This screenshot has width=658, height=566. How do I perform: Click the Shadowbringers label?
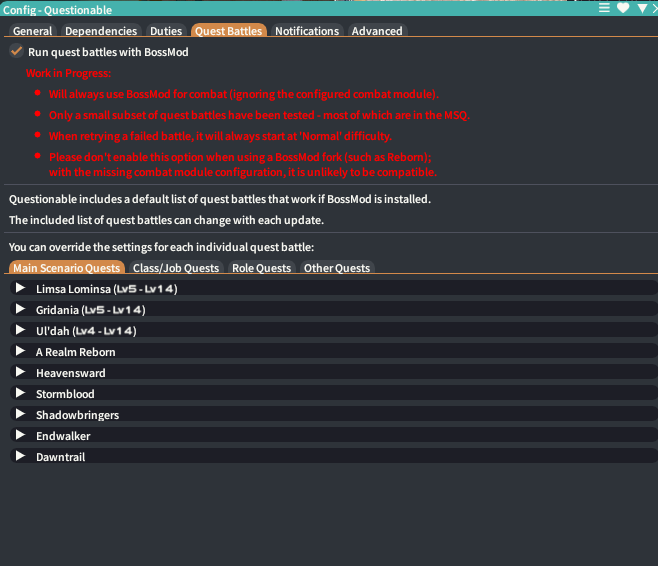(x=77, y=415)
